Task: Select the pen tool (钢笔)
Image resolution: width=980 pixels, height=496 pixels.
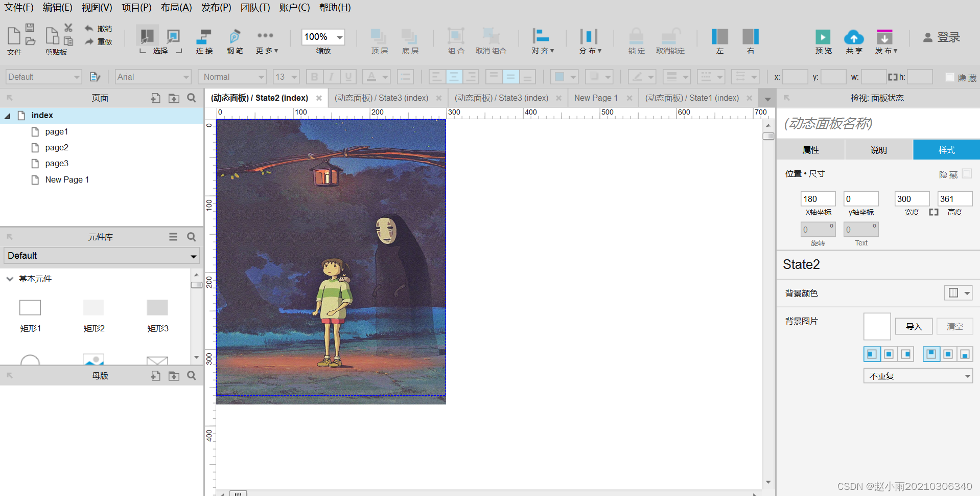Action: pyautogui.click(x=235, y=41)
